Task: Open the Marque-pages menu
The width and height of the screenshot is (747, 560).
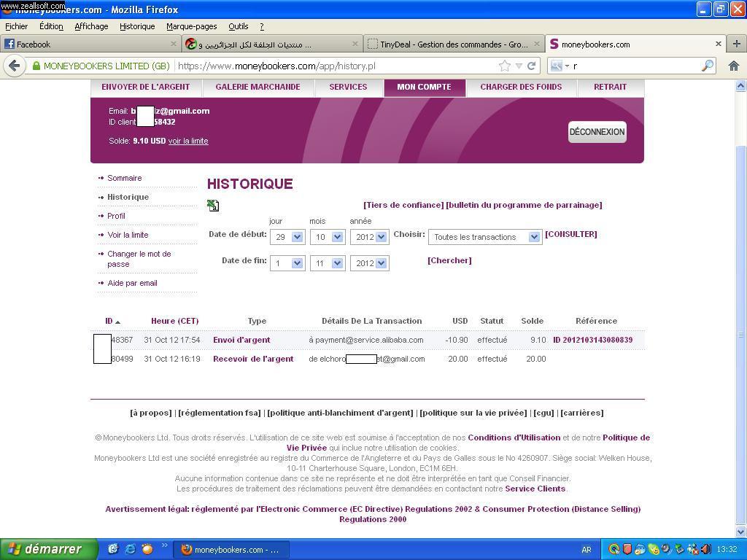Action: point(192,26)
